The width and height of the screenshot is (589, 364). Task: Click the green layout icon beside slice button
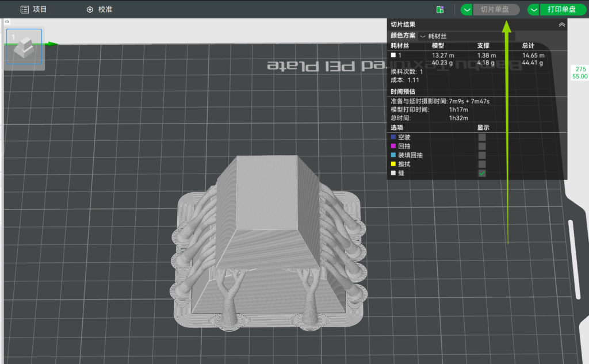coord(440,10)
